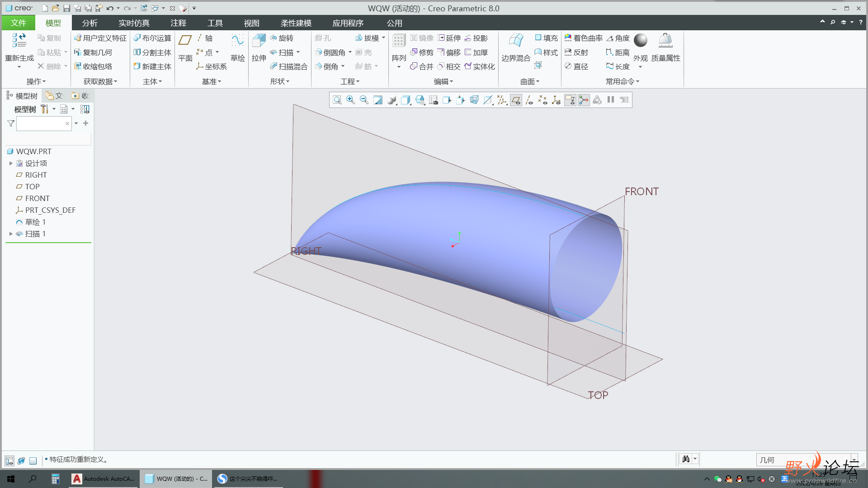Switch to the 注释 ribbon tab

178,23
